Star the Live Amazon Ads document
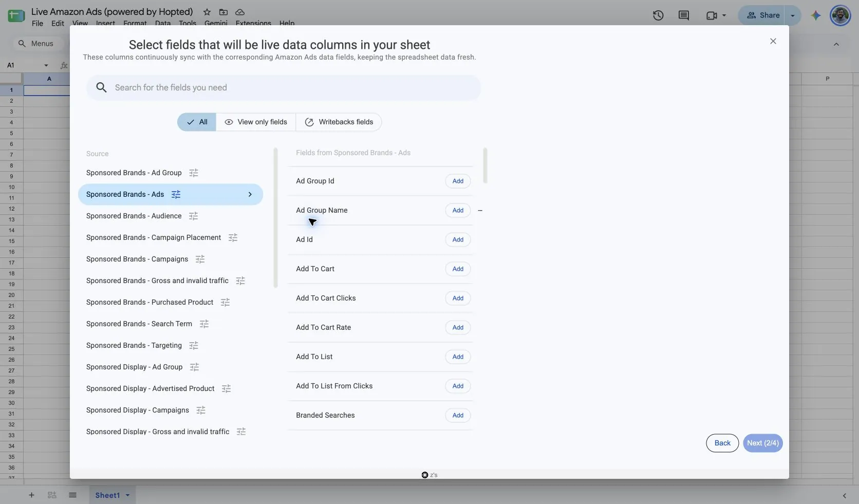Image resolution: width=859 pixels, height=504 pixels. (207, 12)
